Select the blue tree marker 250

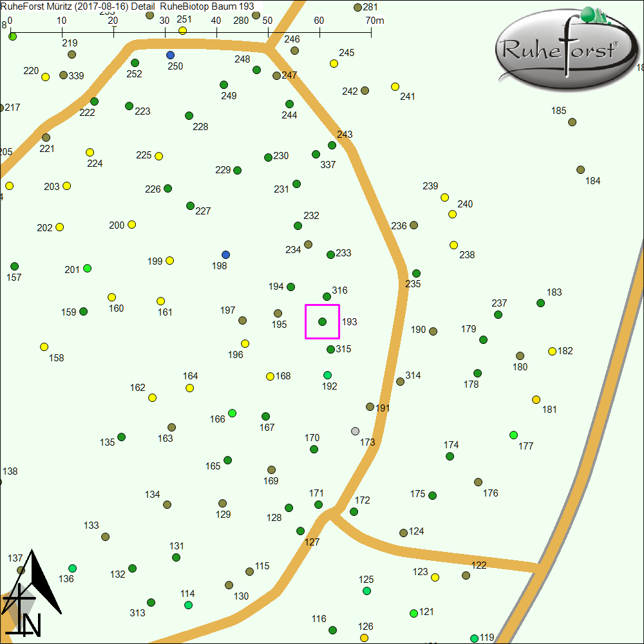(170, 55)
